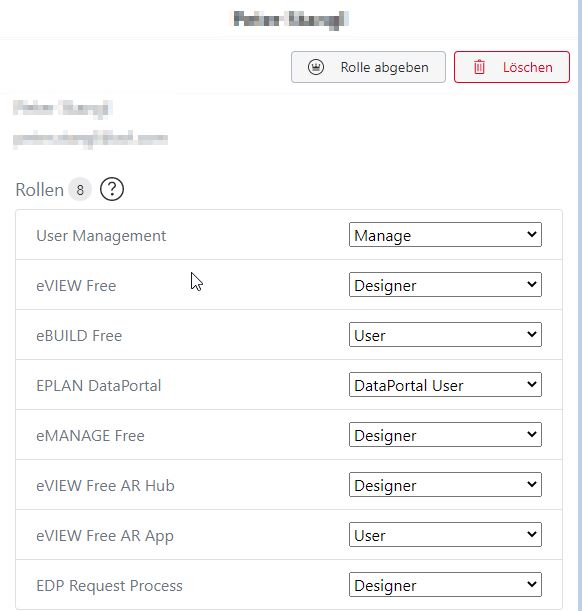Open the eVIEW Free role dropdown

[x=445, y=285]
